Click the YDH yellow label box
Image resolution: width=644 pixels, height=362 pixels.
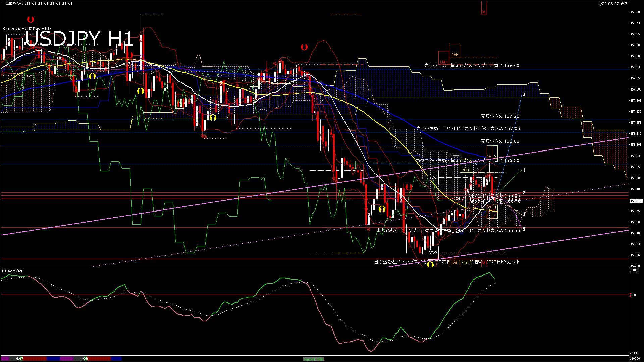click(465, 170)
